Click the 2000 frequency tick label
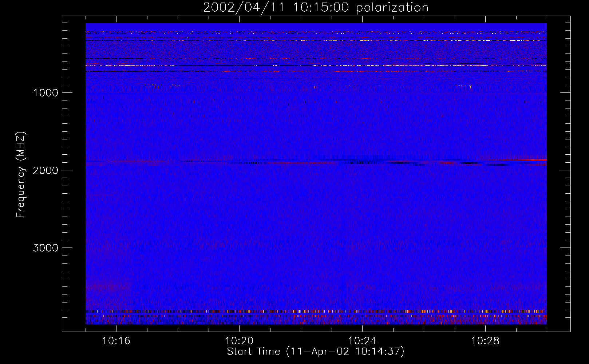This screenshot has width=589, height=364. tap(46, 170)
